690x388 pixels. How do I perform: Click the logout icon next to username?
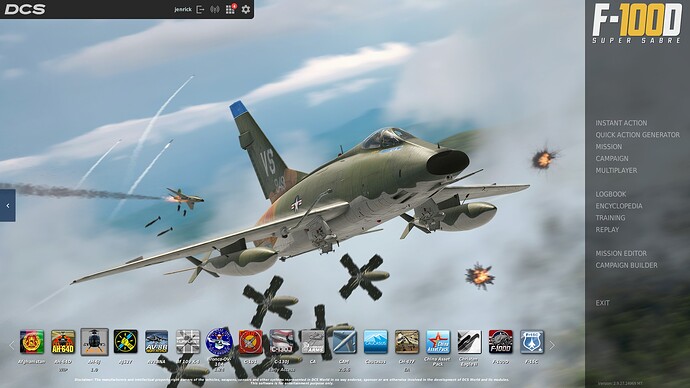tap(200, 9)
